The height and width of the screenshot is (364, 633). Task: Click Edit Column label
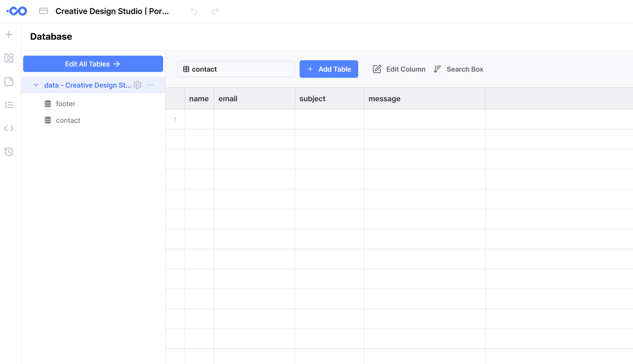[406, 69]
